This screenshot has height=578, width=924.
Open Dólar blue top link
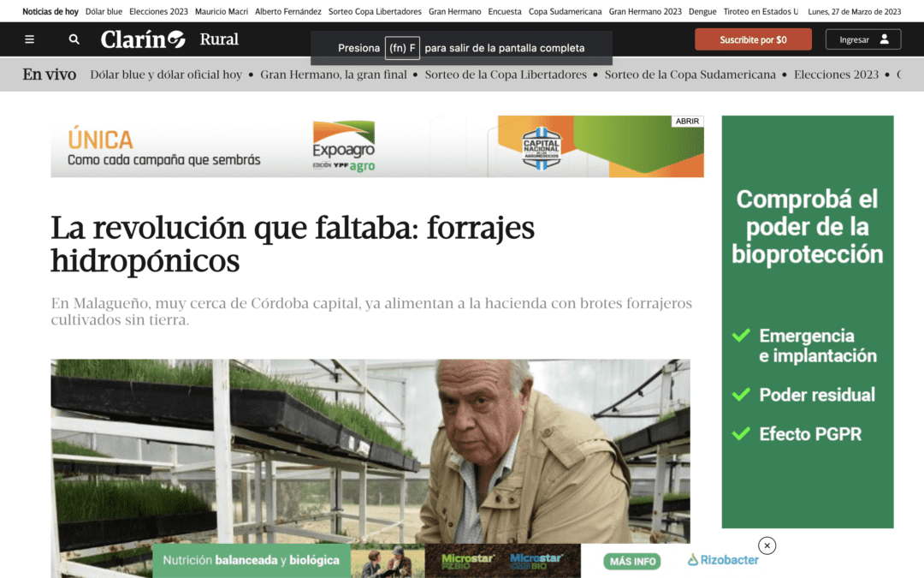coord(104,11)
